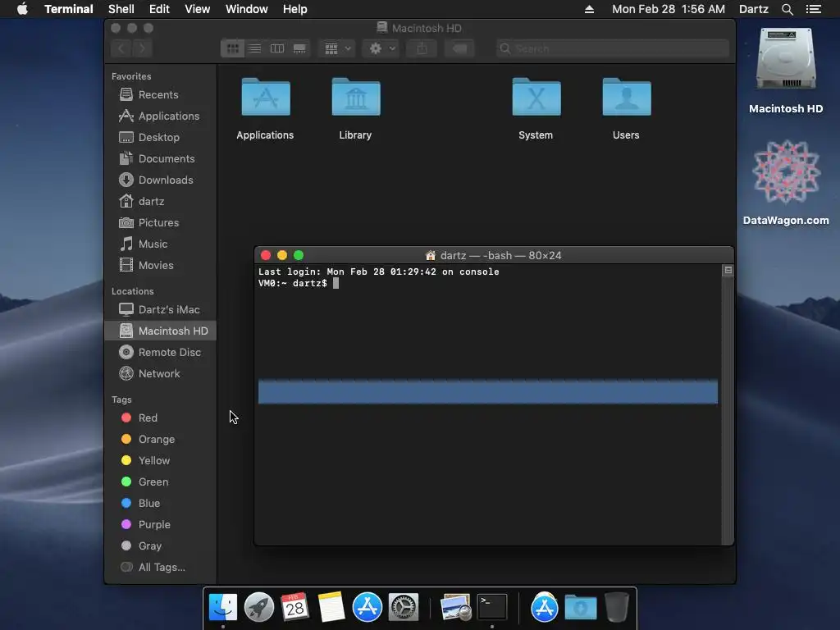The image size is (840, 630).
Task: Open Downloads folder stack in Dock
Action: [x=581, y=607]
